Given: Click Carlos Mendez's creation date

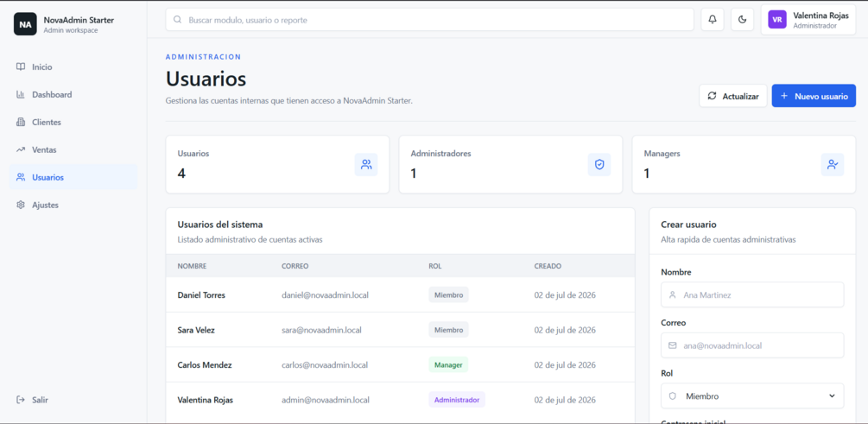Looking at the screenshot, I should tap(565, 364).
